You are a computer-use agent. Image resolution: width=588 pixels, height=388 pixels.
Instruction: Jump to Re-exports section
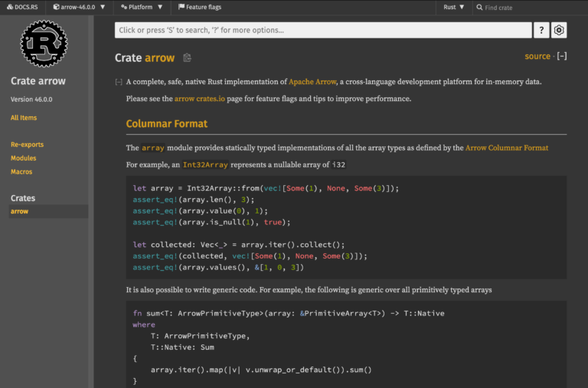[x=27, y=145]
